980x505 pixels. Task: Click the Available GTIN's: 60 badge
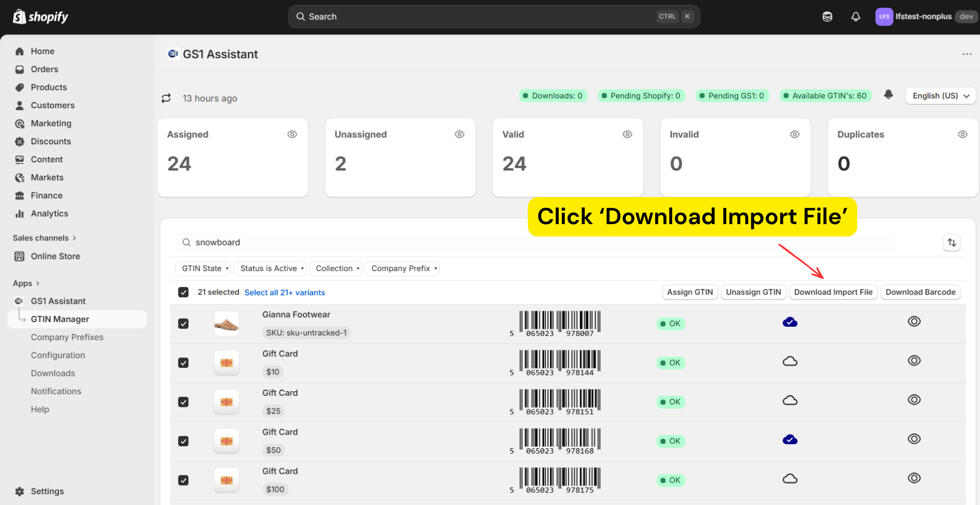826,95
